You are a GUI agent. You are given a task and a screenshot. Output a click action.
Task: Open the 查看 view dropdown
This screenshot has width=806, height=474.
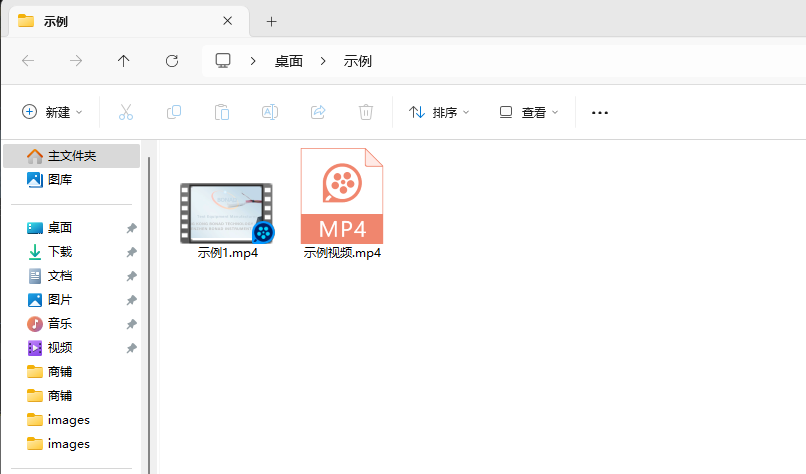coord(529,112)
